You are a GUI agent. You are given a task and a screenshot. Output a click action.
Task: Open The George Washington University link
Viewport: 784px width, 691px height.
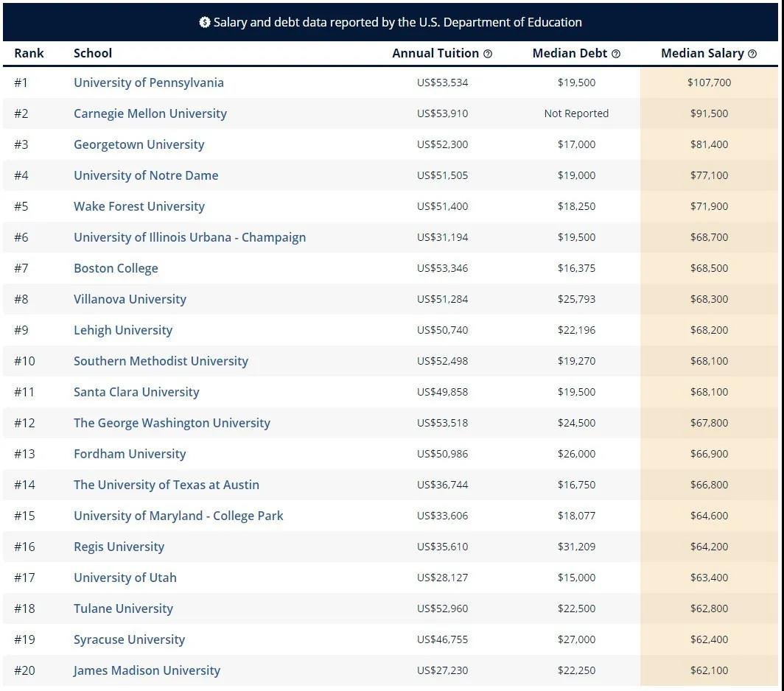click(x=172, y=423)
